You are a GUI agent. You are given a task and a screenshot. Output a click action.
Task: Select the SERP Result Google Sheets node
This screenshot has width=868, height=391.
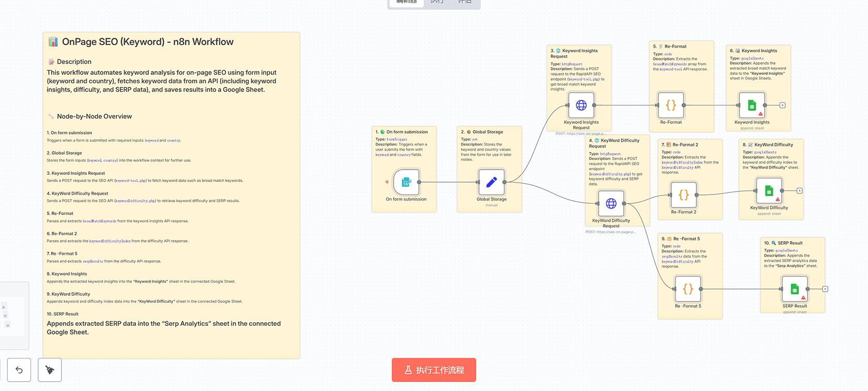(795, 289)
